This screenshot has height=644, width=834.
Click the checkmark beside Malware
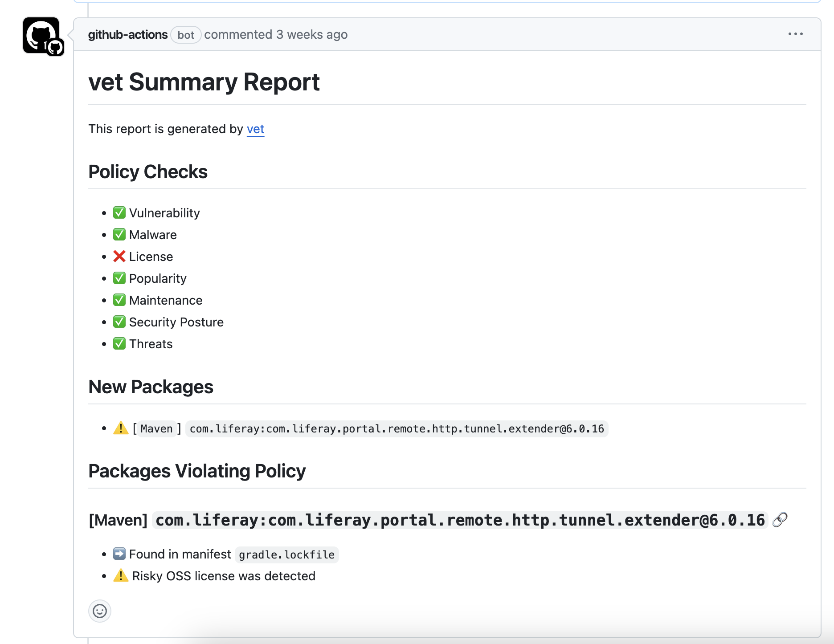click(119, 234)
